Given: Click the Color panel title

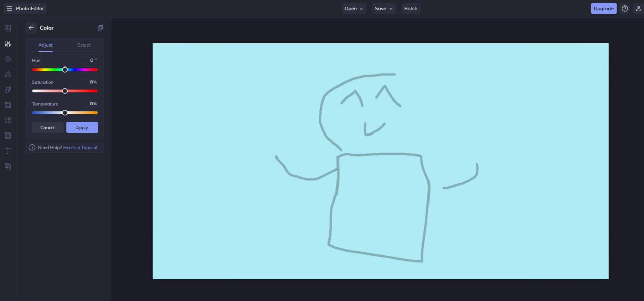Looking at the screenshot, I should click(47, 28).
